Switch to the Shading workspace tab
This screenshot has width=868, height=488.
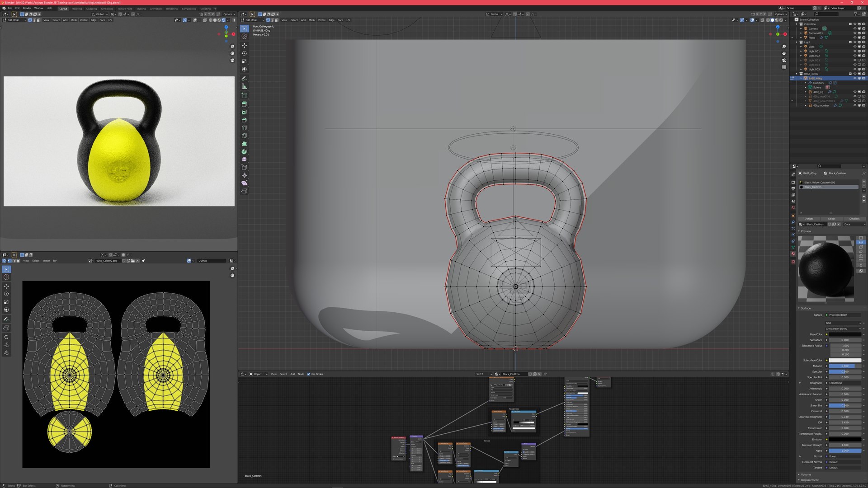141,9
